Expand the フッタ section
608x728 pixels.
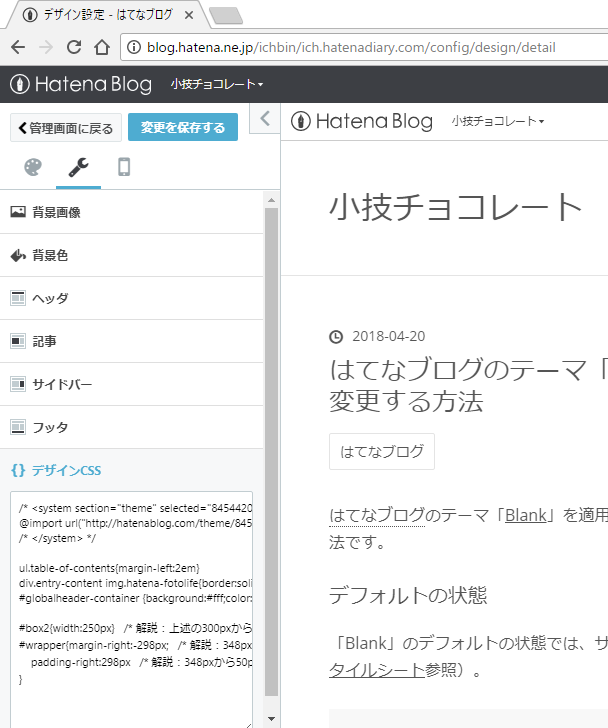(x=132, y=427)
